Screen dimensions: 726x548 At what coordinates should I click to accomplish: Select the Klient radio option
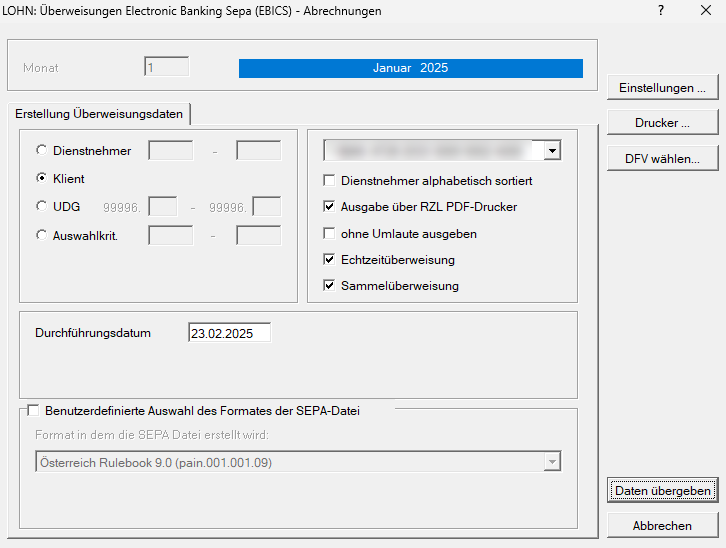42,179
